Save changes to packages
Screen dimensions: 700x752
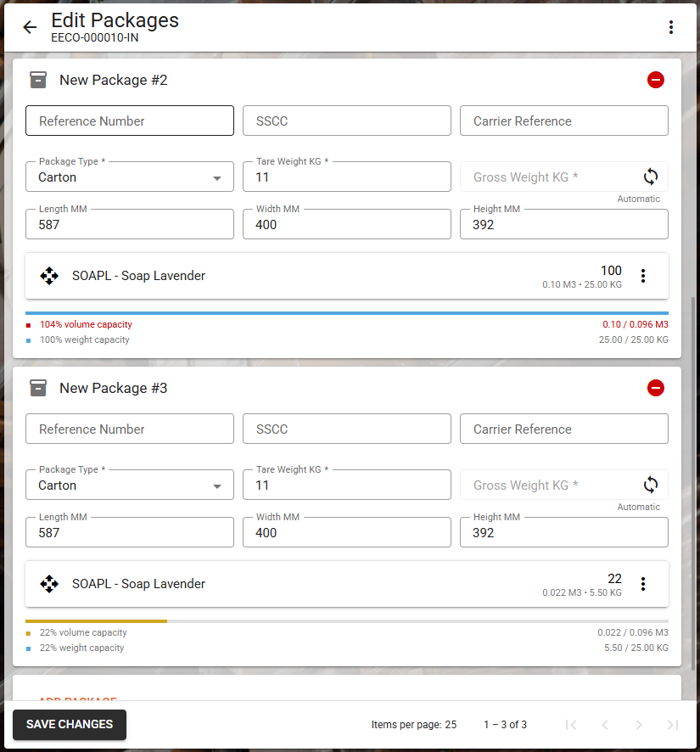pos(70,725)
